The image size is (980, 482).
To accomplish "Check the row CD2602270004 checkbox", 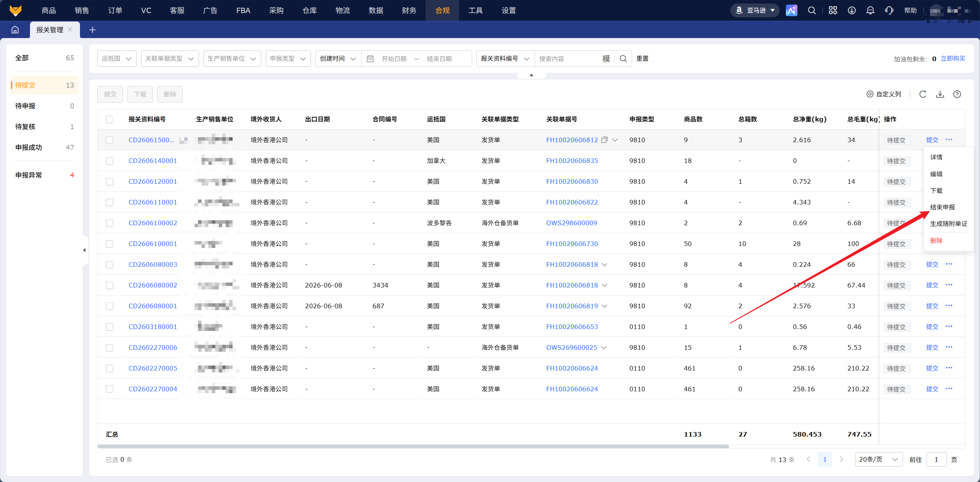I will point(110,389).
